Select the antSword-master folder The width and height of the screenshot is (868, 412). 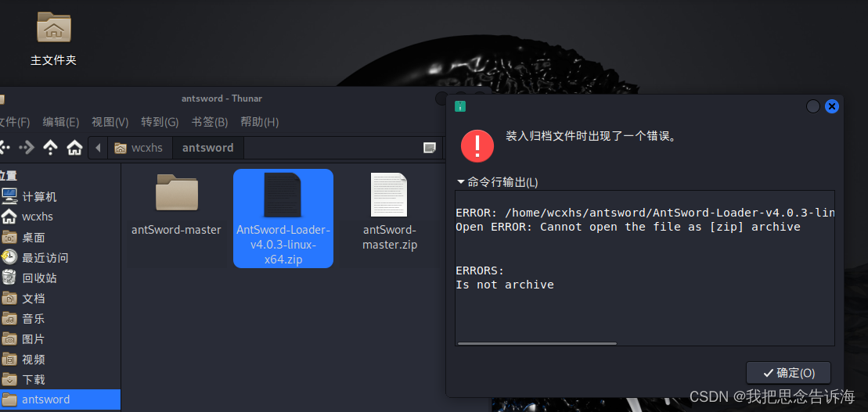tap(177, 205)
